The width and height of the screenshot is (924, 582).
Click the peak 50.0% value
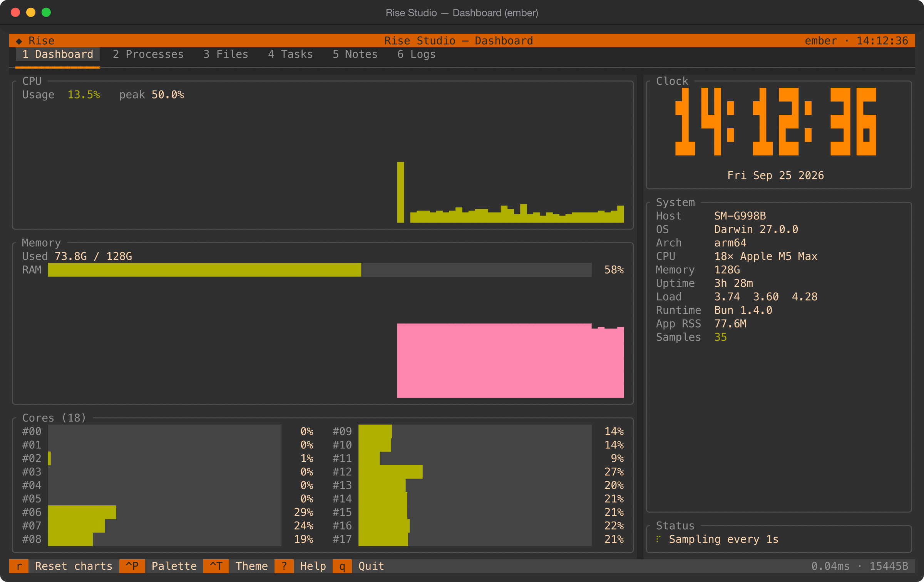click(167, 95)
